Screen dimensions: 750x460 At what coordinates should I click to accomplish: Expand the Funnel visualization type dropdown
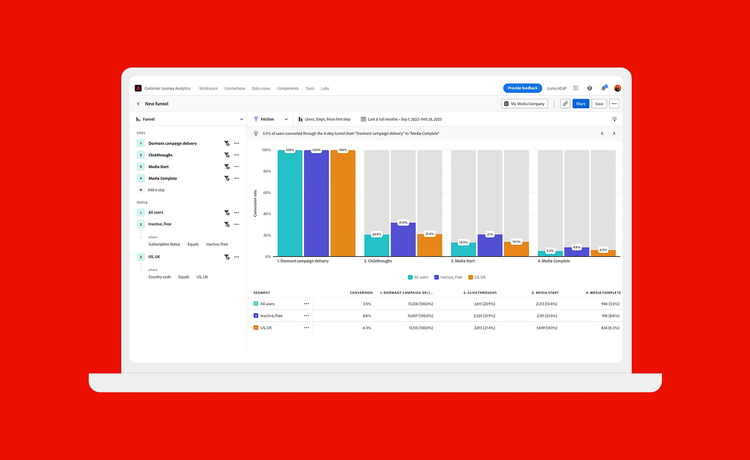click(190, 119)
